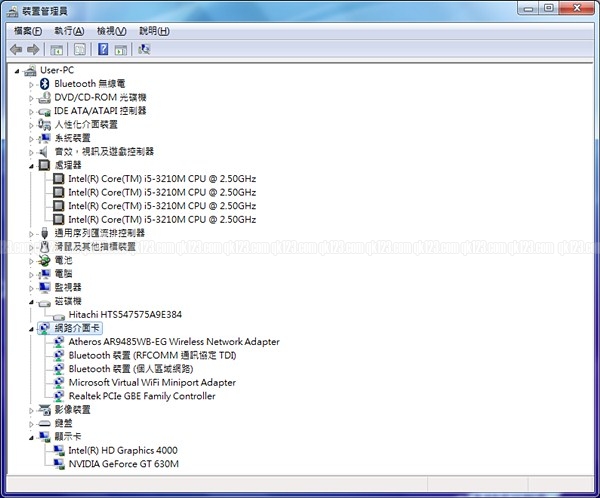600x498 pixels.
Task: Expand the Bluetooth 無線電 category
Action: [x=32, y=84]
